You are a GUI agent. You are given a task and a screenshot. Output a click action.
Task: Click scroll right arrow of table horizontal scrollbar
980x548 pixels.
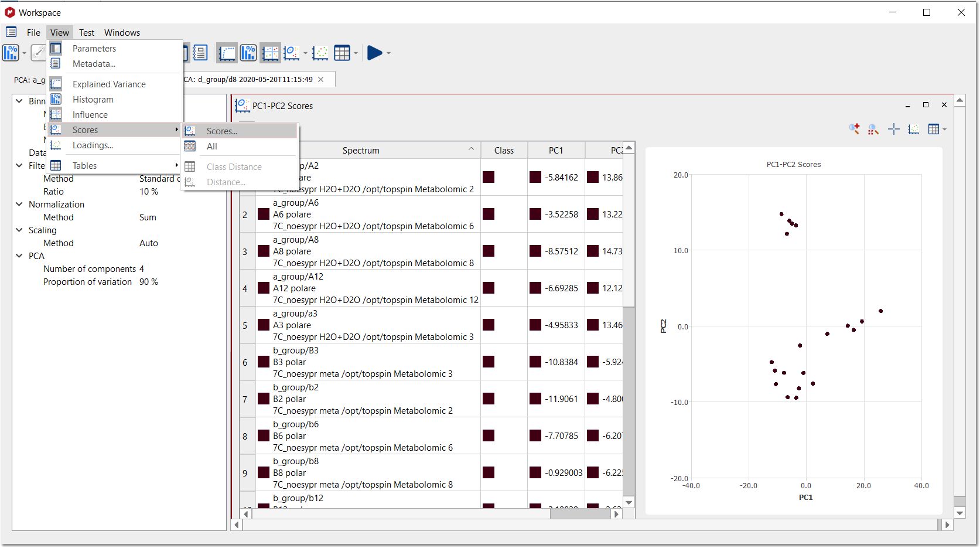pos(616,514)
